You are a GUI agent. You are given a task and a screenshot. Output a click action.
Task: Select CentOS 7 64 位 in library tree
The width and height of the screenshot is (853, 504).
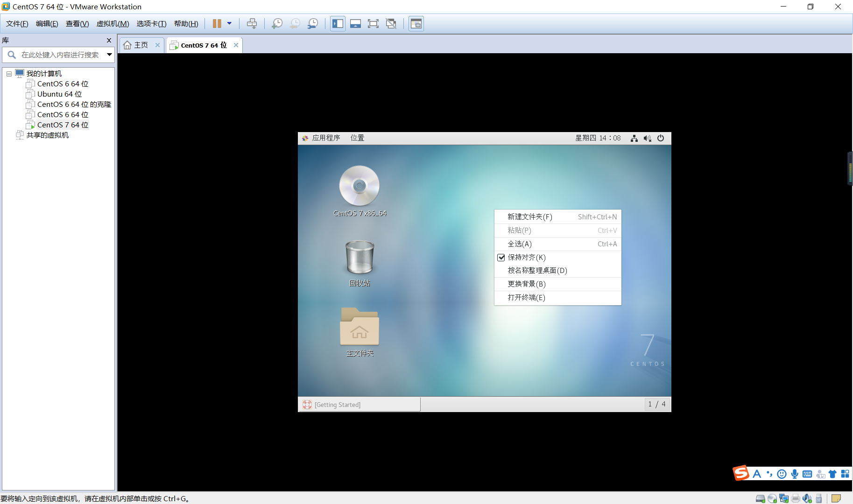63,125
